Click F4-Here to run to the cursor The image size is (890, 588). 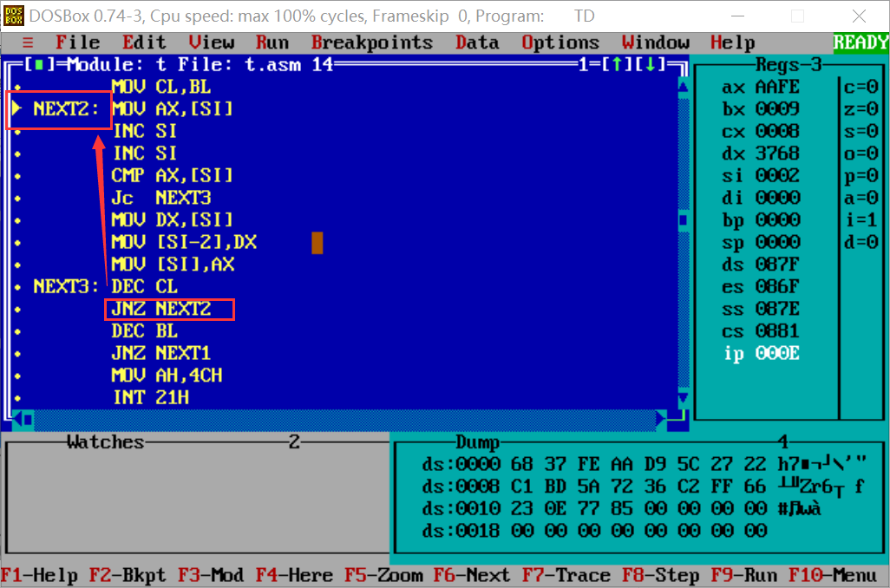coord(294,576)
